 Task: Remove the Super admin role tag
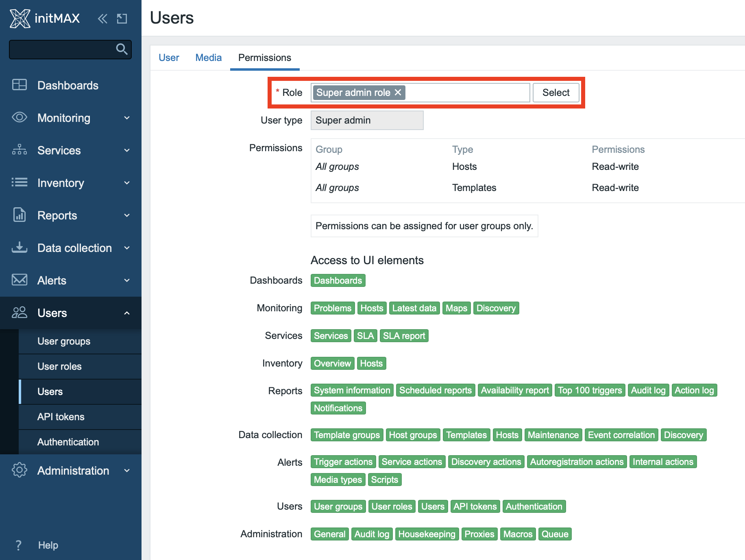[x=398, y=93]
